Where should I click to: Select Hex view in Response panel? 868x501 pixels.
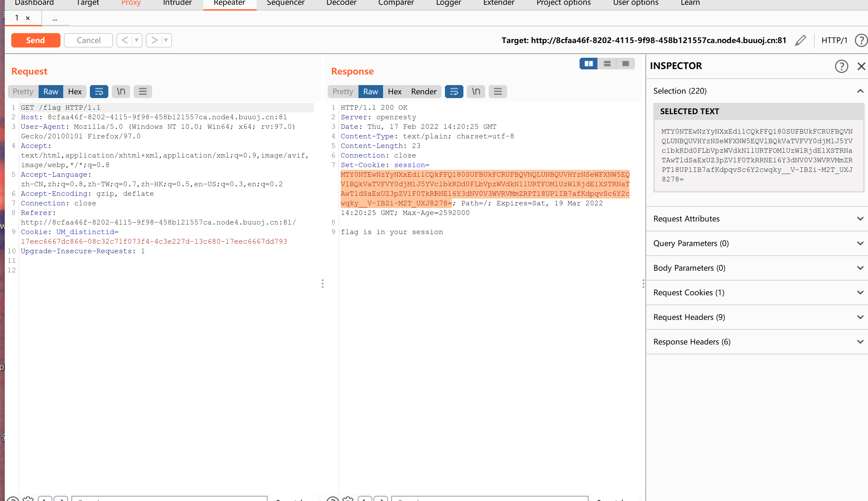click(x=395, y=92)
